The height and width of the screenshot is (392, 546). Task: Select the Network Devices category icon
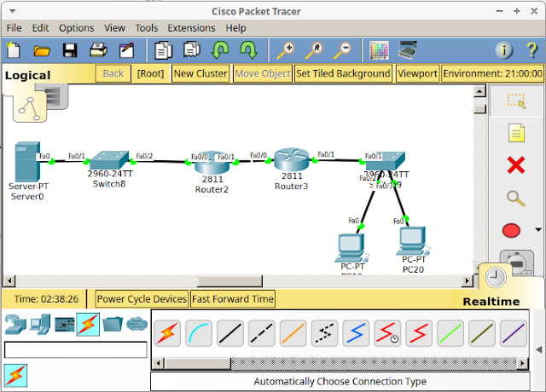pos(15,324)
